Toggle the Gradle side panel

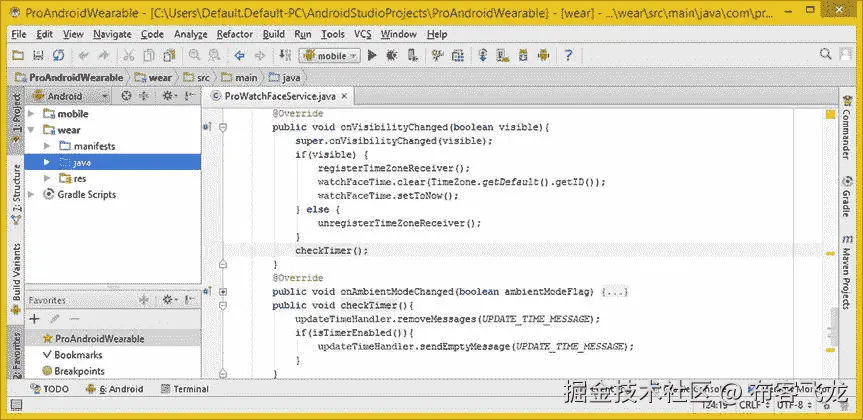(x=847, y=197)
